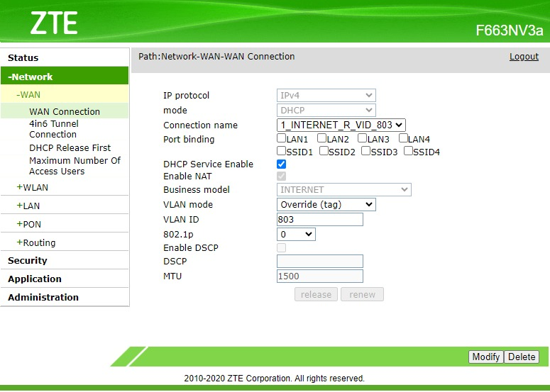Toggle DHCP Service Enable checkbox
The height and width of the screenshot is (392, 550).
click(x=282, y=164)
